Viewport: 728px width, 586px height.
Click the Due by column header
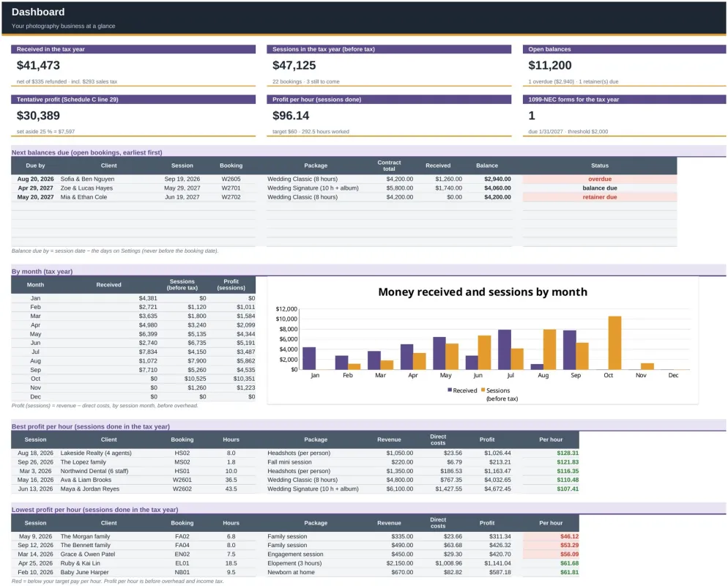35,166
